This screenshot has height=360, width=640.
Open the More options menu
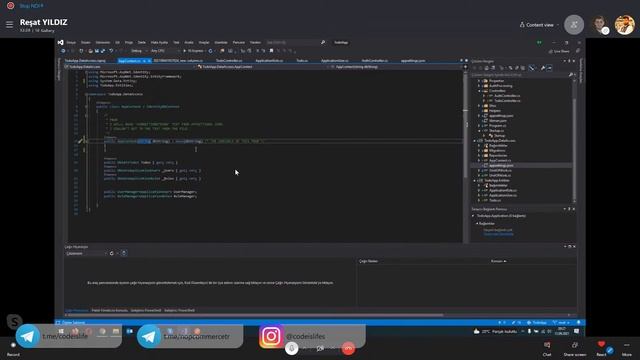point(627,349)
